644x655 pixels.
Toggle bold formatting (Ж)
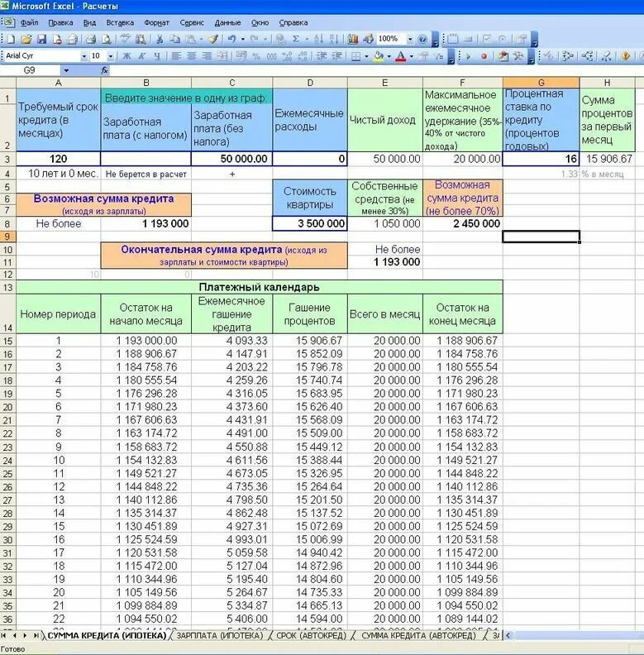click(x=126, y=56)
